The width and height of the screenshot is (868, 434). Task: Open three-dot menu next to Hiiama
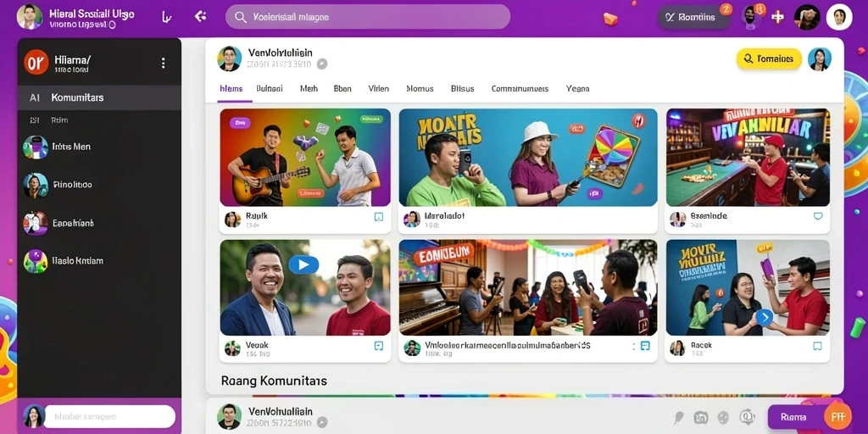tap(163, 63)
